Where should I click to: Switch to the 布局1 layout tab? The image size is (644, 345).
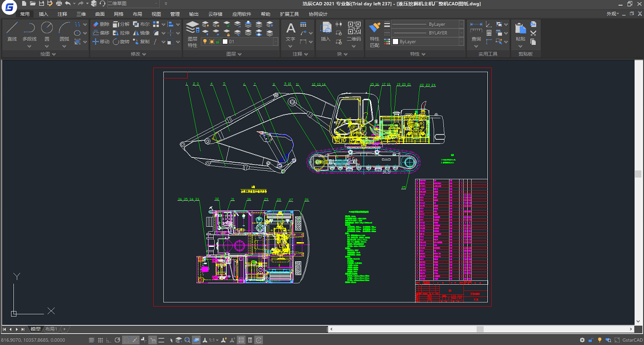pos(51,329)
